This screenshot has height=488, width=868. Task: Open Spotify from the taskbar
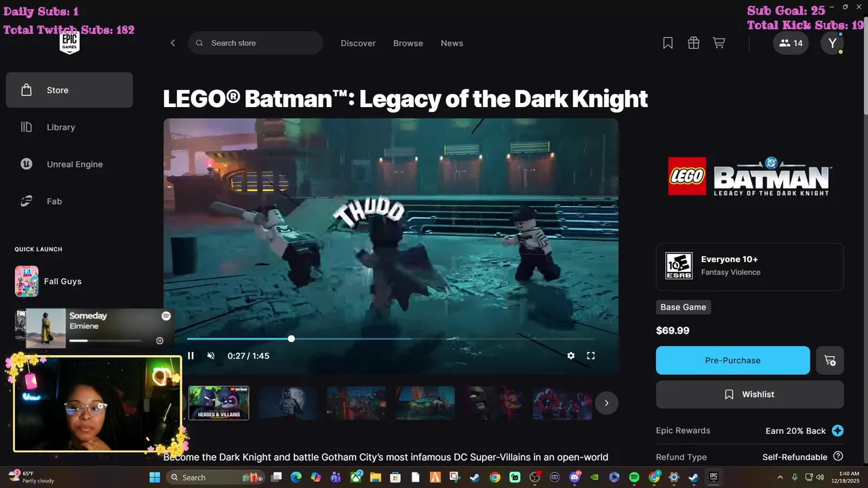click(634, 477)
